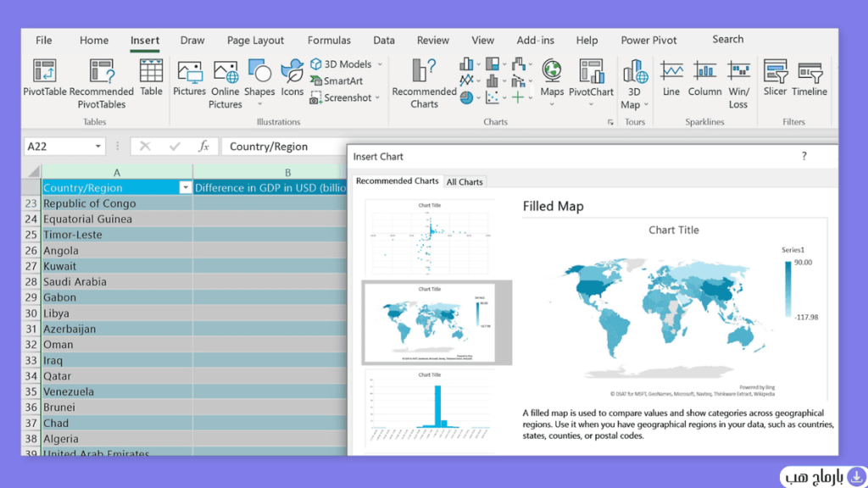Insert 3D Models
Image resolution: width=868 pixels, height=488 pixels.
click(x=341, y=64)
